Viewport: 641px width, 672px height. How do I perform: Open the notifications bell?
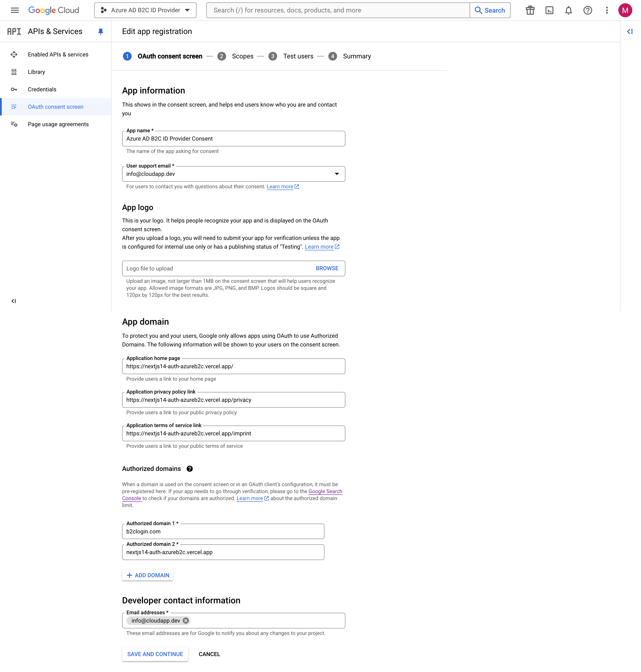(x=568, y=10)
